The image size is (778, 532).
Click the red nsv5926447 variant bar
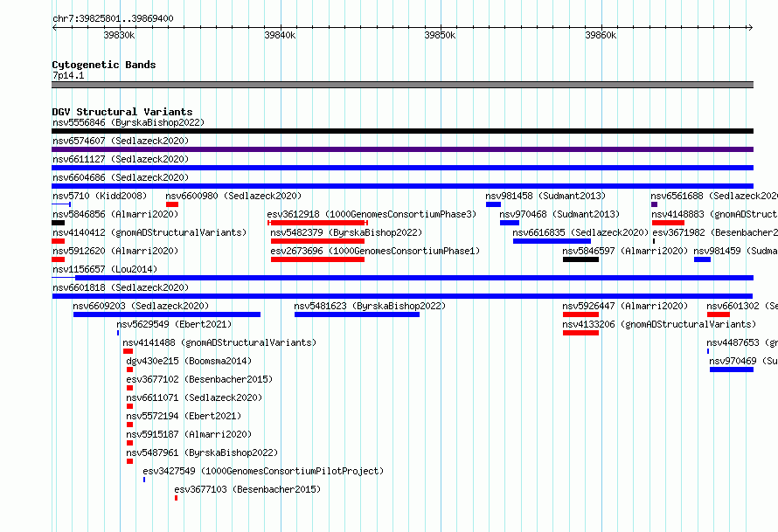click(x=580, y=314)
